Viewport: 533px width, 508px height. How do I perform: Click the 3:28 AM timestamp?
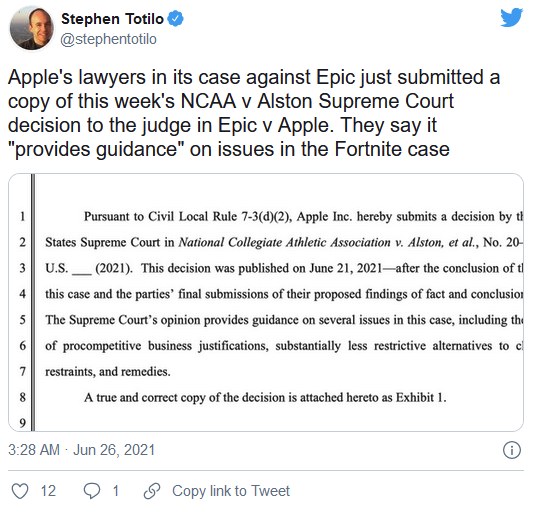(x=34, y=450)
